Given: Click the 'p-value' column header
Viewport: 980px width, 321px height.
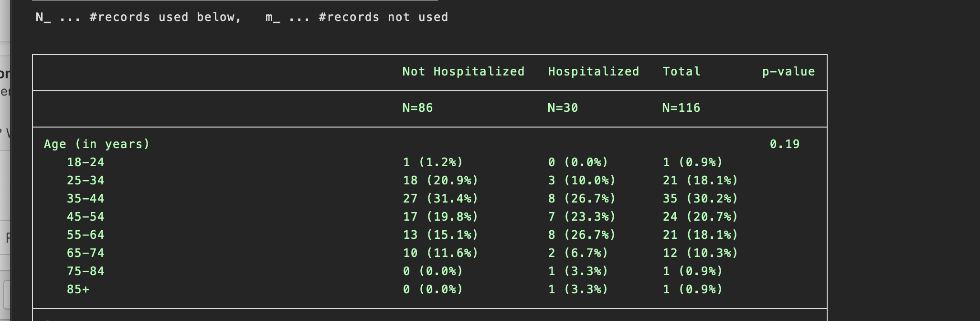Looking at the screenshot, I should click(x=788, y=72).
